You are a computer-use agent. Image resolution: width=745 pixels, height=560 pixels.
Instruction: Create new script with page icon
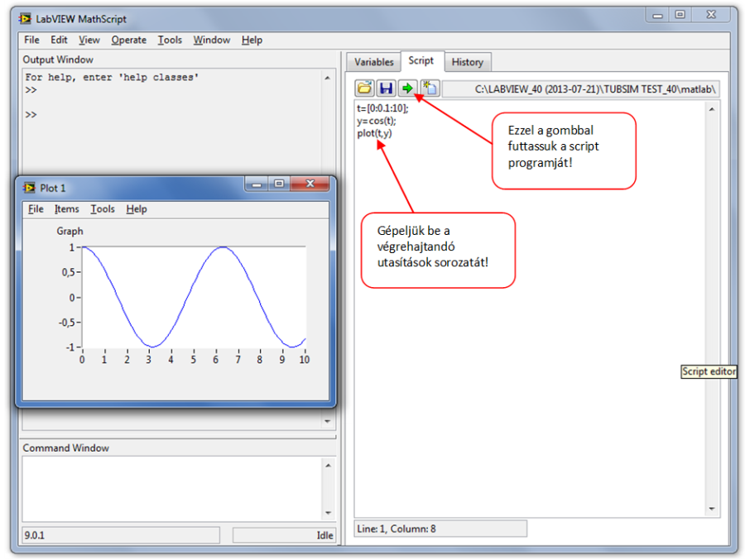pos(430,89)
